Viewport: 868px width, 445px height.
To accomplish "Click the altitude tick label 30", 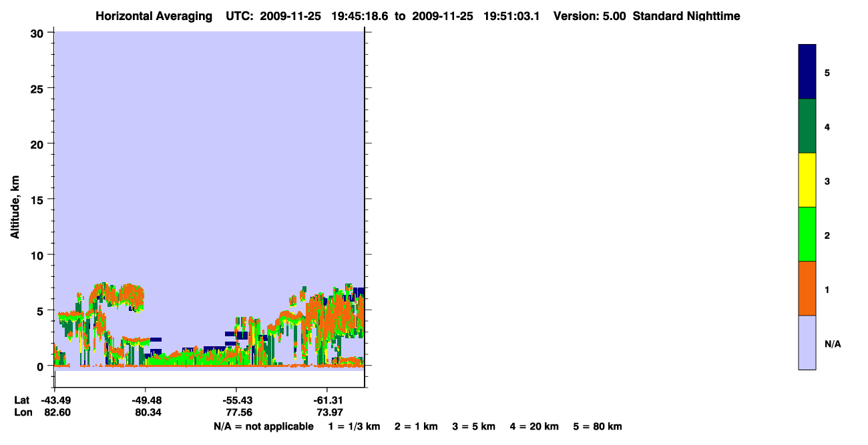I will pos(38,33).
